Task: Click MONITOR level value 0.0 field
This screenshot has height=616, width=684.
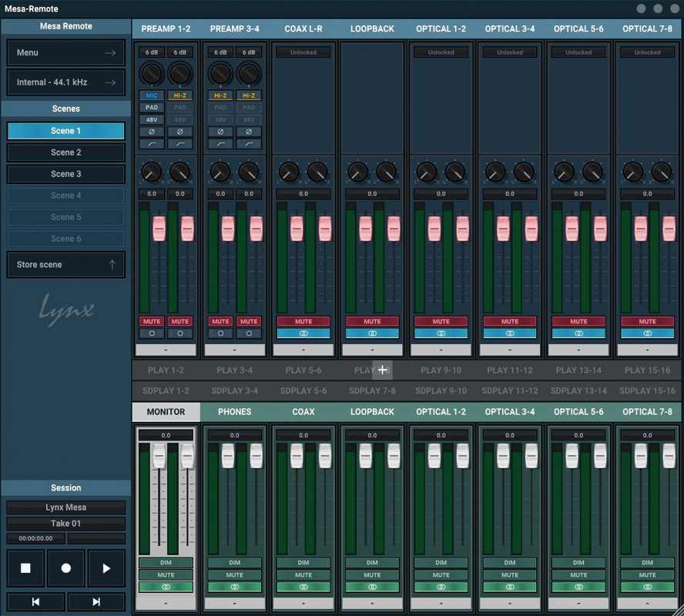Action: 166,435
